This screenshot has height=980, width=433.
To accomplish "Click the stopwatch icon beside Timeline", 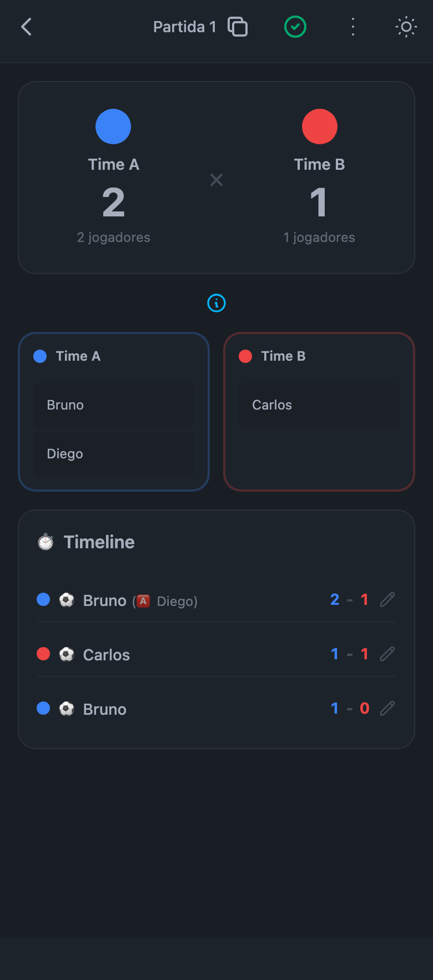I will pyautogui.click(x=46, y=542).
